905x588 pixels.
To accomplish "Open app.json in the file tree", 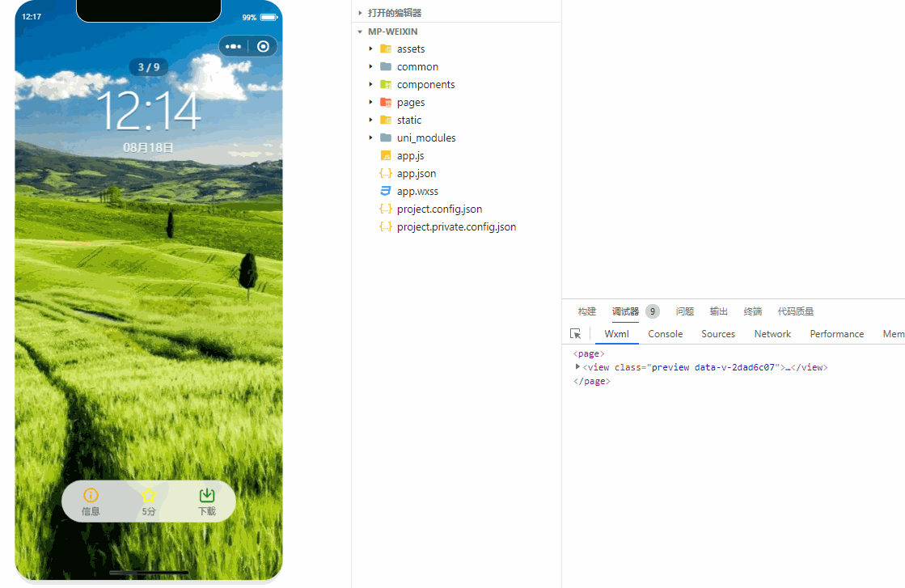I will point(417,173).
